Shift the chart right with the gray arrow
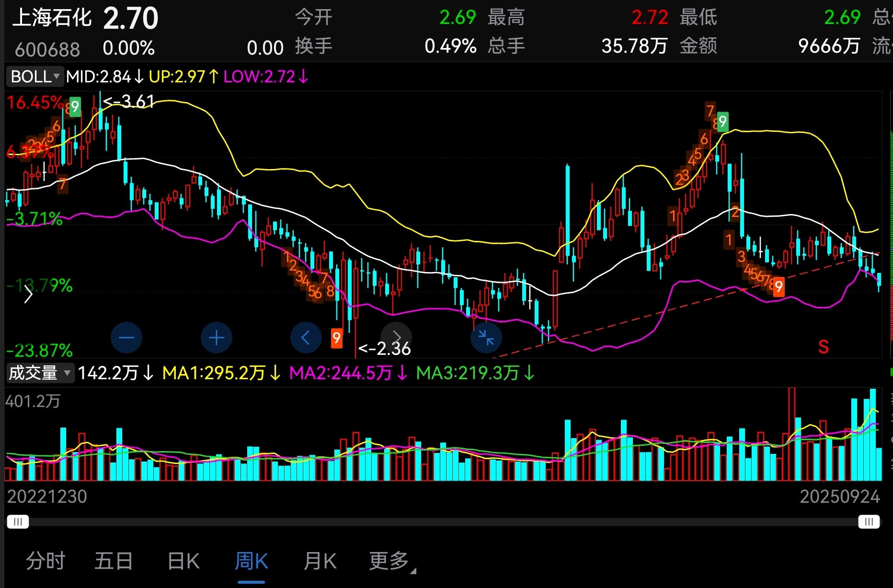Screen dimensions: 893x588 [x=396, y=337]
